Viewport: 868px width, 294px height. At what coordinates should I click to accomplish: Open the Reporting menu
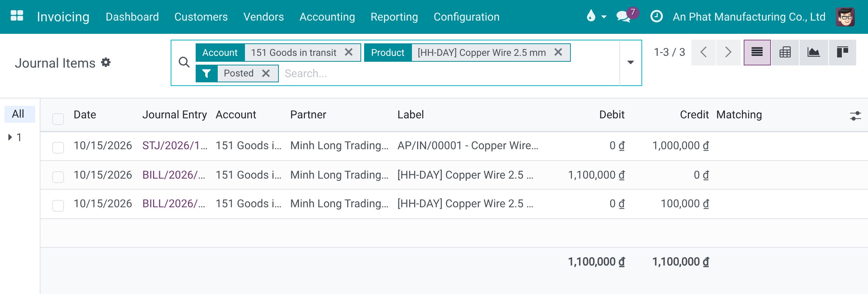(x=394, y=17)
